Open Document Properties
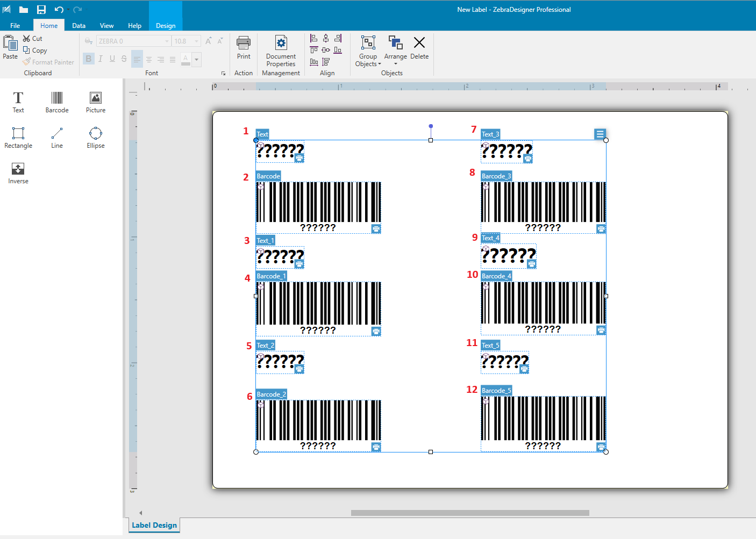This screenshot has width=756, height=539. coord(281,51)
